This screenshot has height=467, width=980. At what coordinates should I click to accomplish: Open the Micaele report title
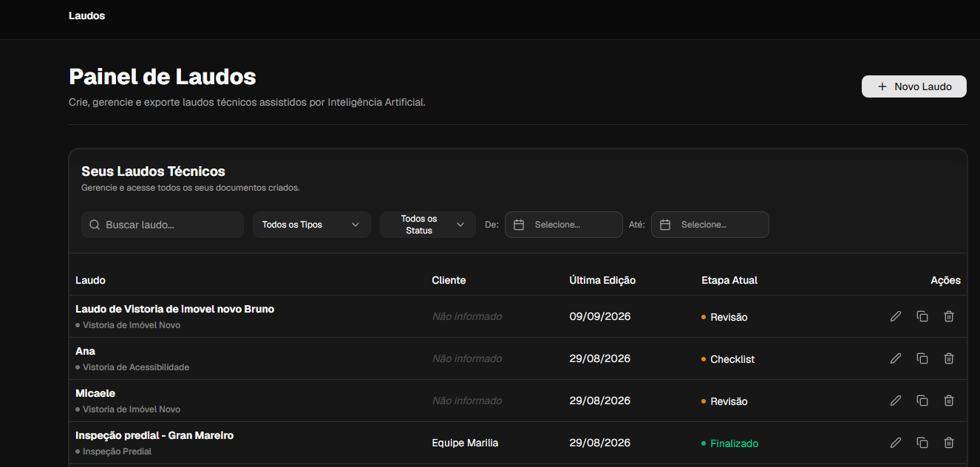95,393
